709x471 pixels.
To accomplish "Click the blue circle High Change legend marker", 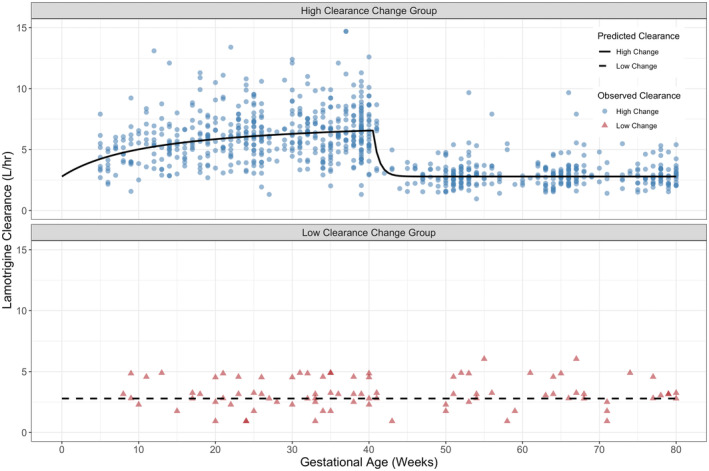I will coord(602,113).
